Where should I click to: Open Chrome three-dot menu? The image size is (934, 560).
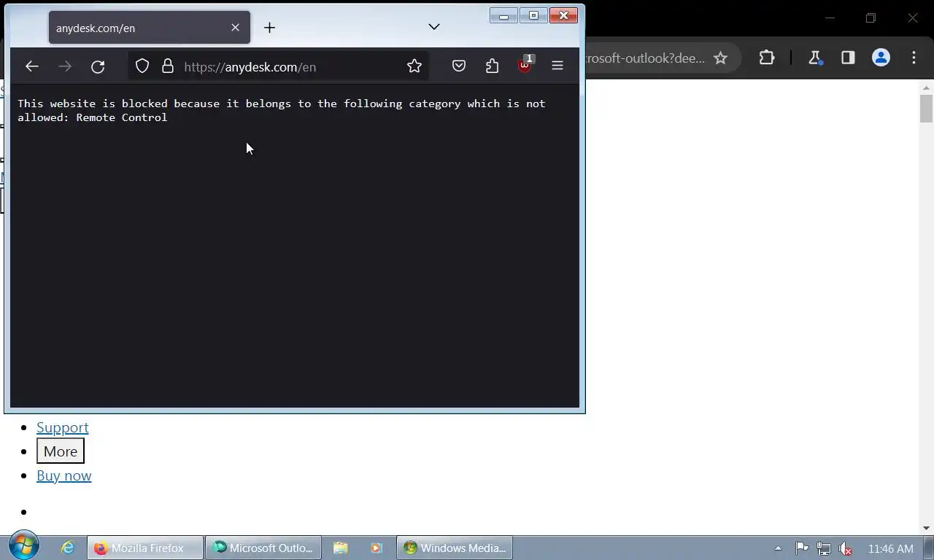point(914,58)
